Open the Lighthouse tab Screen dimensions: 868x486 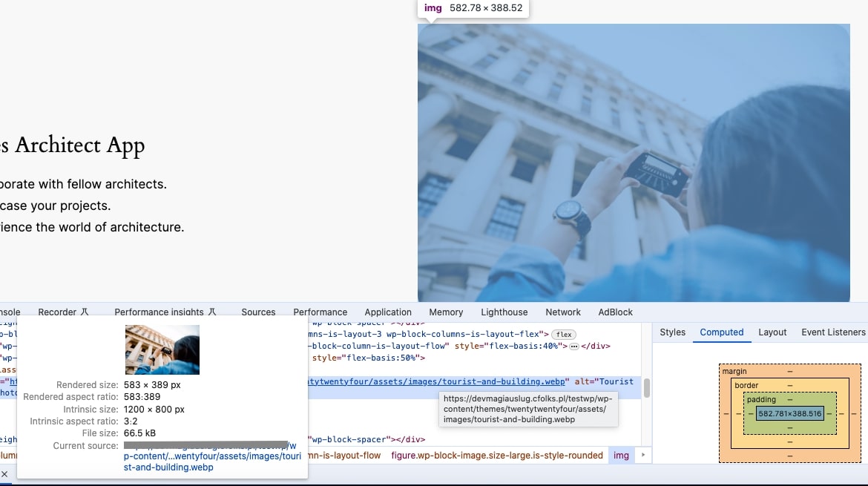click(x=504, y=312)
